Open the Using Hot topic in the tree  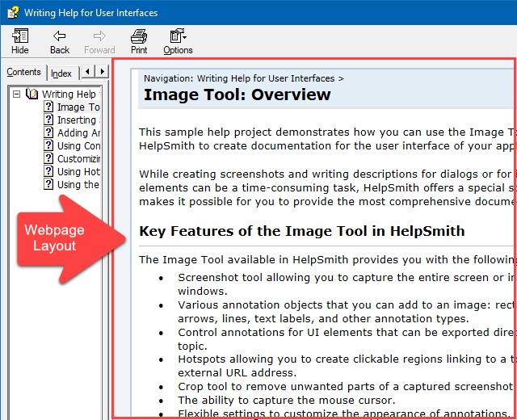coord(78,171)
